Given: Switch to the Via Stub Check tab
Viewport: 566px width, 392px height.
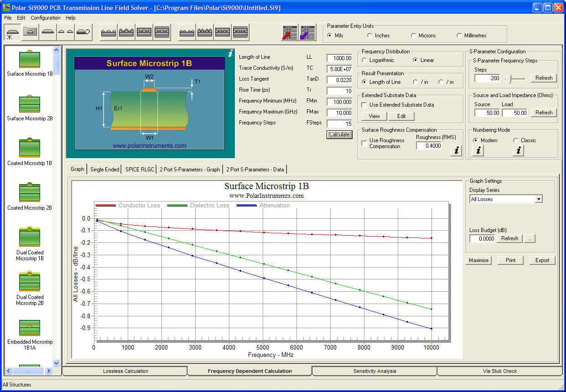Looking at the screenshot, I should (500, 371).
